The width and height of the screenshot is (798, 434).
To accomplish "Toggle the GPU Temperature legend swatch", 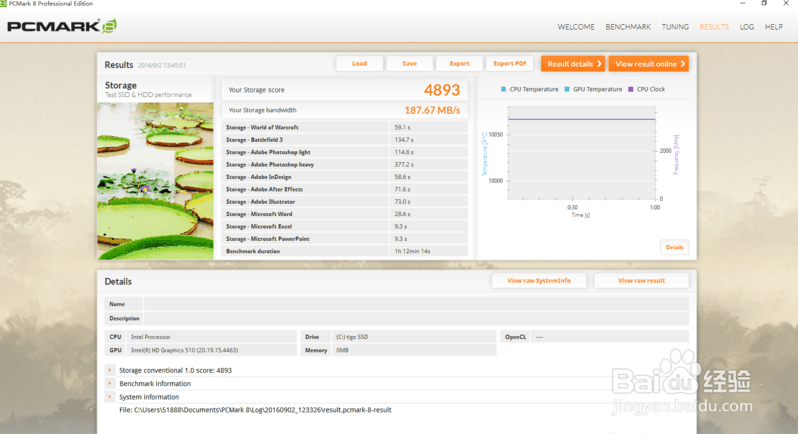I will coord(567,89).
